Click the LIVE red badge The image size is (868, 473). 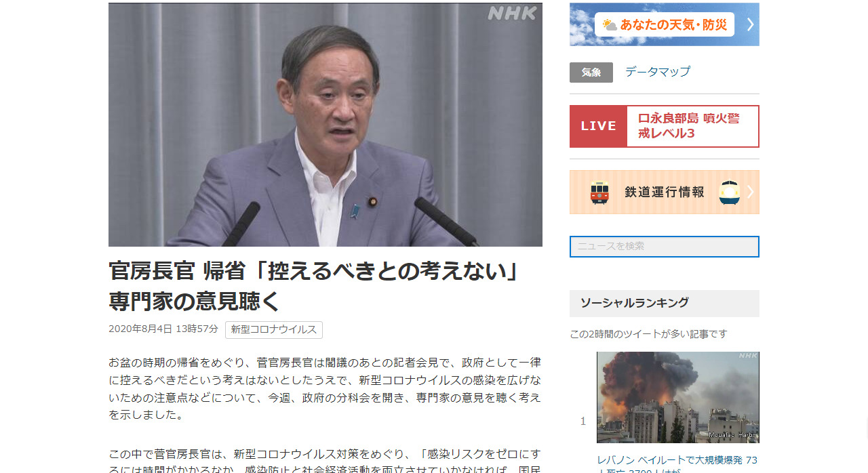click(598, 126)
